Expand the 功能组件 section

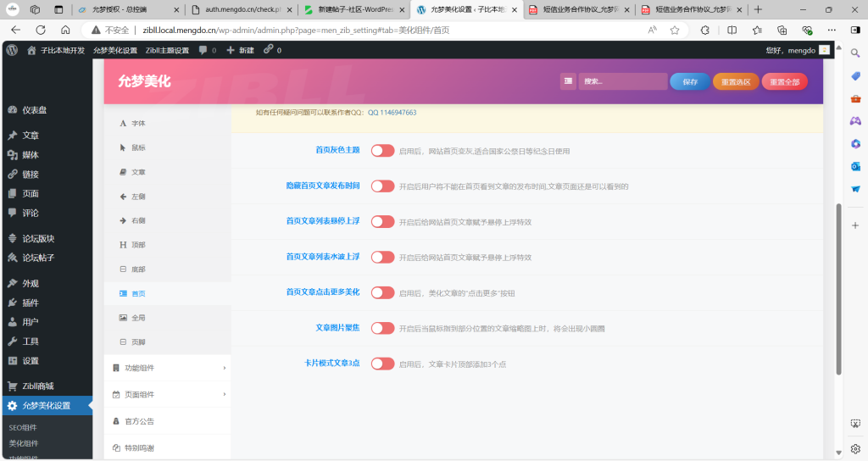[x=167, y=368]
